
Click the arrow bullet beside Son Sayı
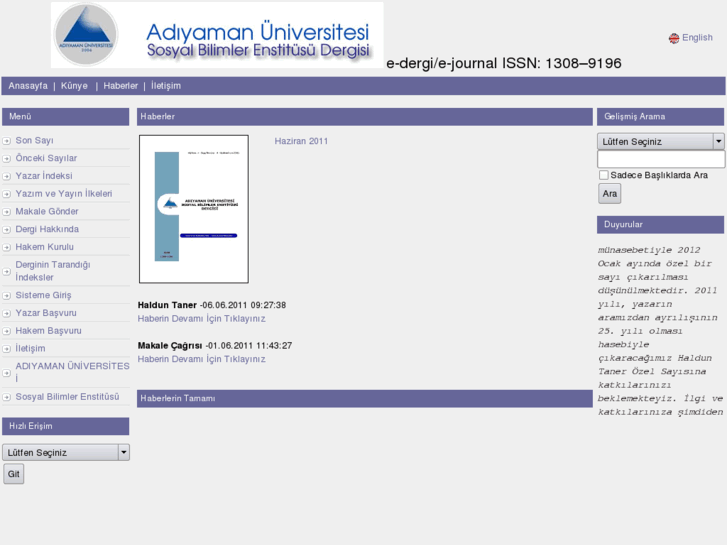pos(6,141)
